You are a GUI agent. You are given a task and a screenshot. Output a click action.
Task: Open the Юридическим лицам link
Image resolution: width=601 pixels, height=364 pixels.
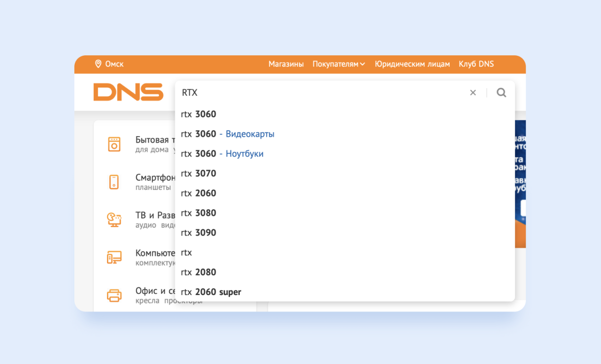412,64
